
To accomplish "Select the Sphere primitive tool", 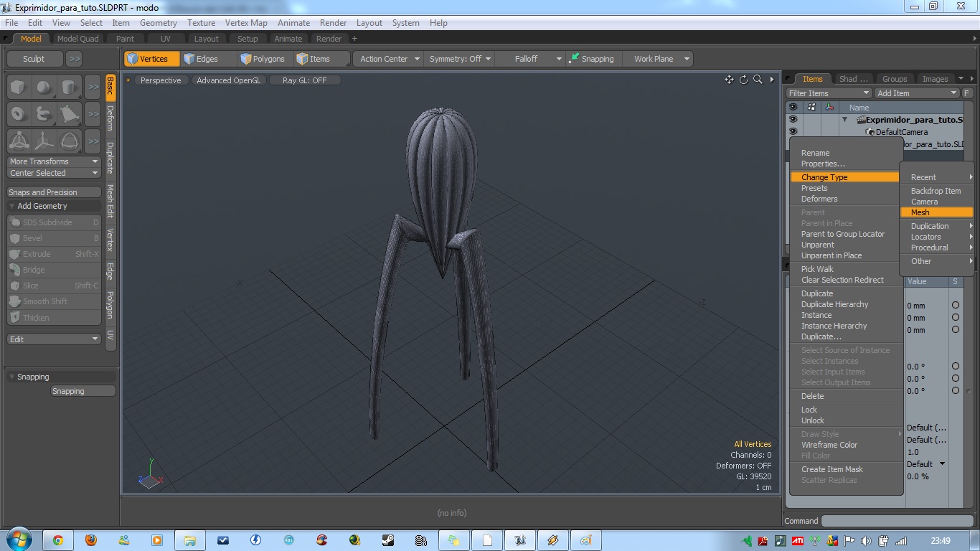I will (x=44, y=88).
